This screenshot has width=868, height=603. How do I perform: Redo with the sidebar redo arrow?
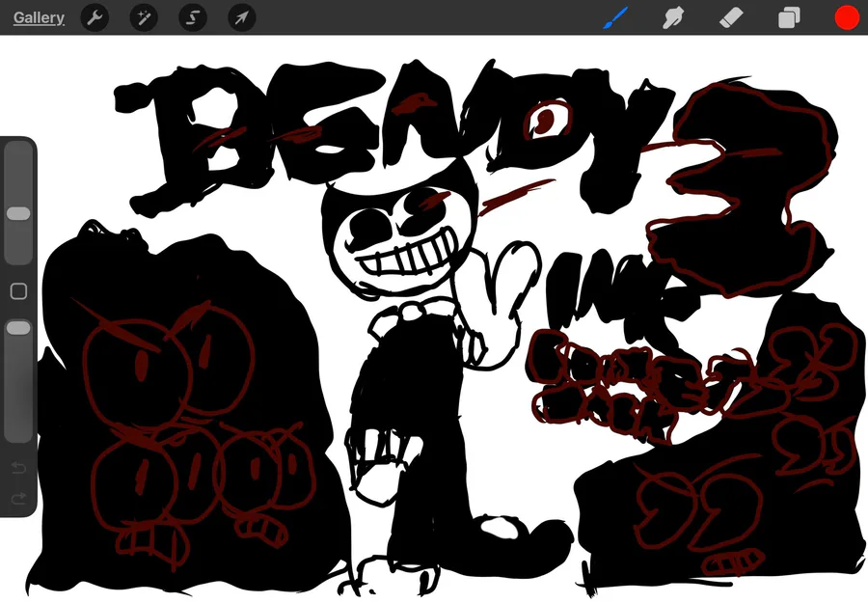pos(18,499)
